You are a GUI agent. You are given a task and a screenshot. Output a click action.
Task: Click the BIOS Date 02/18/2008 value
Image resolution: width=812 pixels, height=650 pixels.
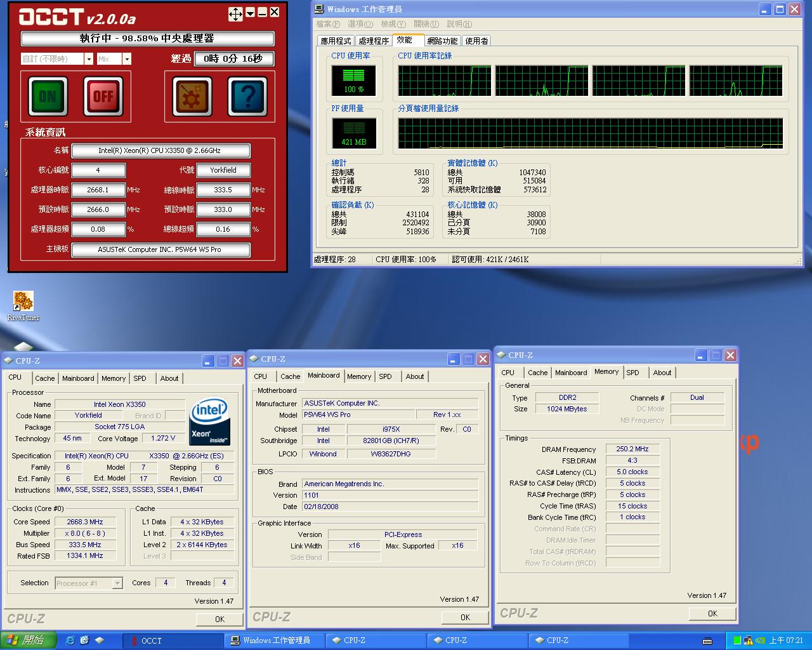[x=390, y=507]
